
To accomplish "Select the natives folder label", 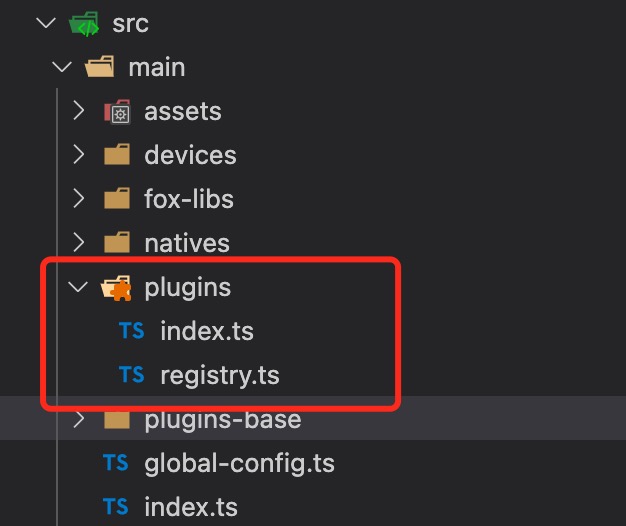I will [x=187, y=243].
